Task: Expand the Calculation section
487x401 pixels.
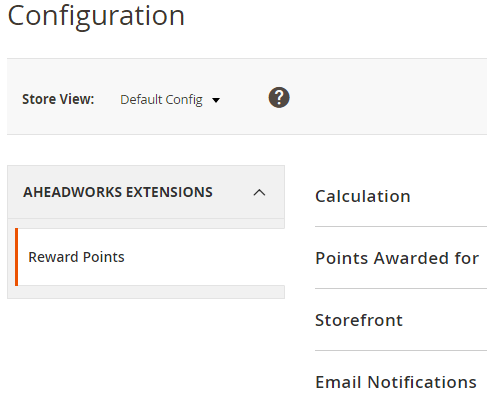Action: [x=401, y=196]
